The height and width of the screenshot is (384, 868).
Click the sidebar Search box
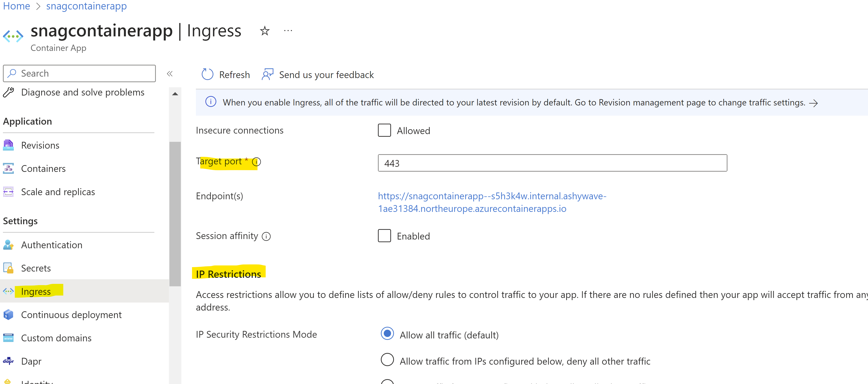79,73
